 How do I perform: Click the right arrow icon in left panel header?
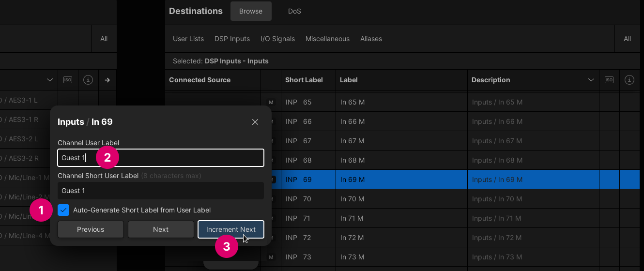tap(107, 80)
